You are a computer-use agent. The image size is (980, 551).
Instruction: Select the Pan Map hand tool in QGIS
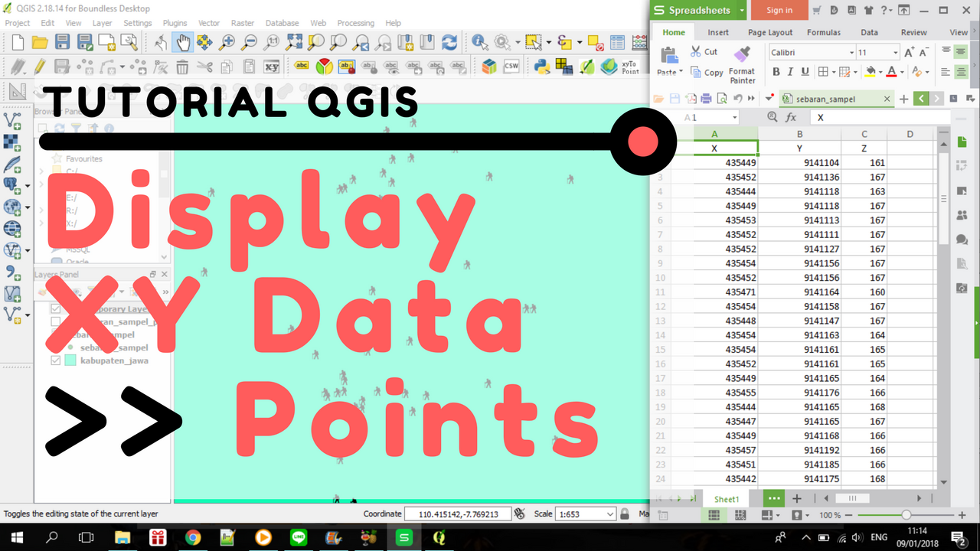(x=182, y=42)
